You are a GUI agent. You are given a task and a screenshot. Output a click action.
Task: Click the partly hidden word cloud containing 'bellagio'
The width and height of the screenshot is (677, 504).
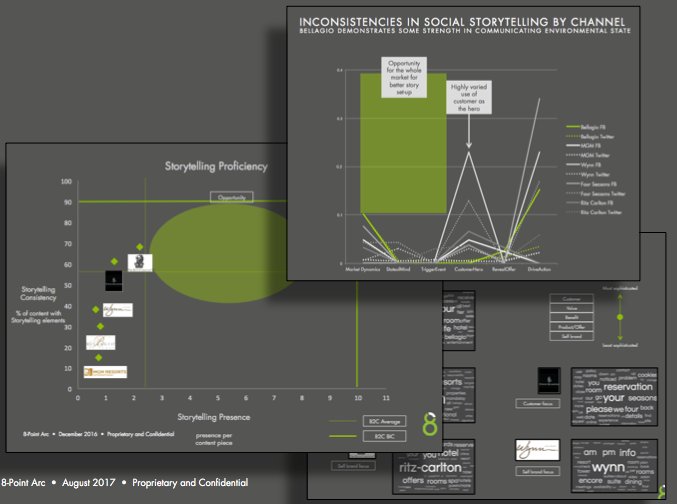click(459, 320)
